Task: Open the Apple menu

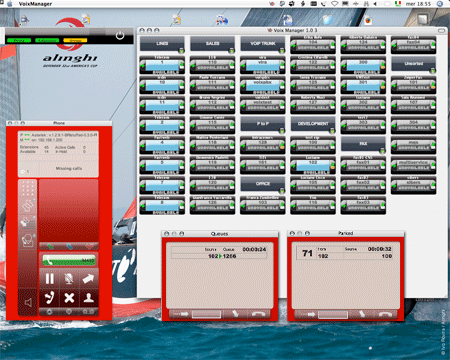Action: 9,4
